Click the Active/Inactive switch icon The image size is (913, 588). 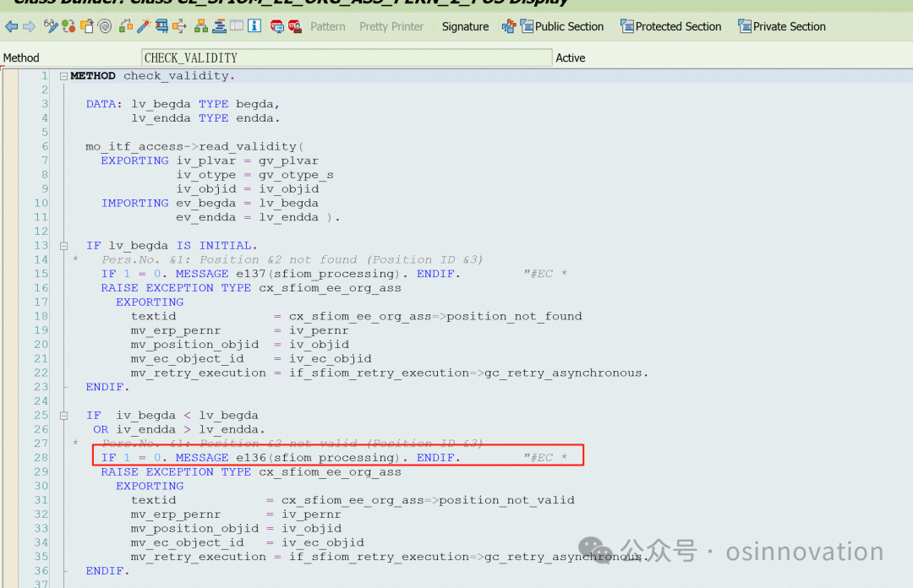click(68, 26)
